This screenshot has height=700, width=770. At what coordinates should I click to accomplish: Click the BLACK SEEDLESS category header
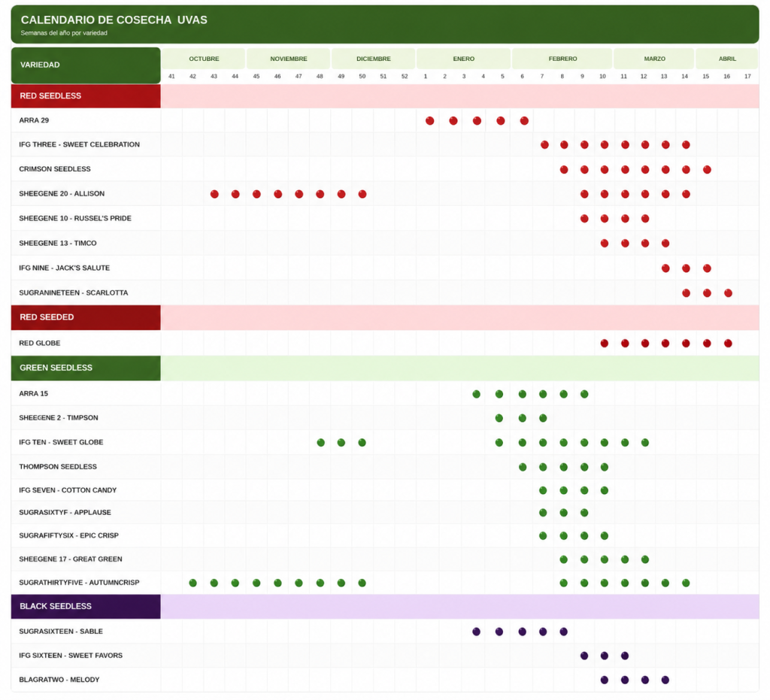(x=86, y=606)
